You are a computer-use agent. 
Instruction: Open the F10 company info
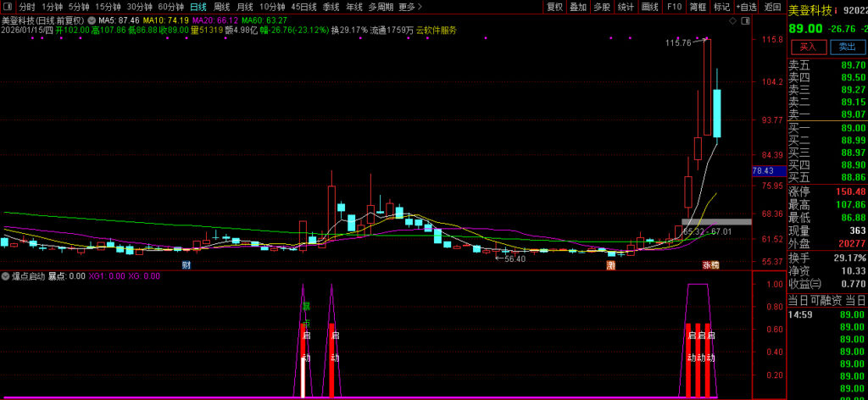(x=674, y=7)
